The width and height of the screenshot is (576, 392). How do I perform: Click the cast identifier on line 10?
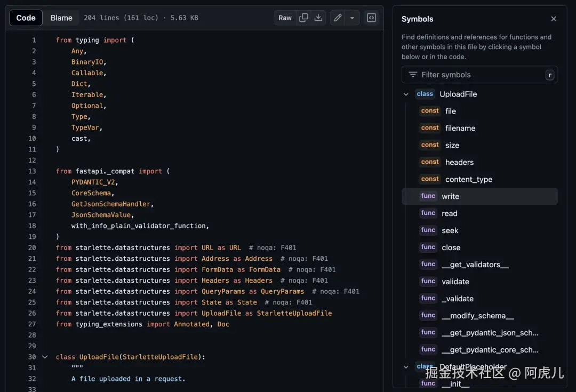[79, 139]
